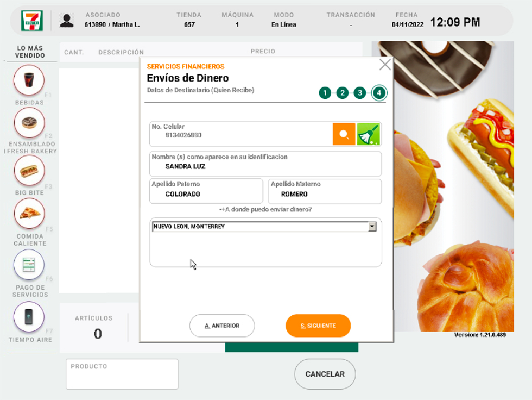
Task: Open the Bebidas category icon
Action: tap(29, 80)
